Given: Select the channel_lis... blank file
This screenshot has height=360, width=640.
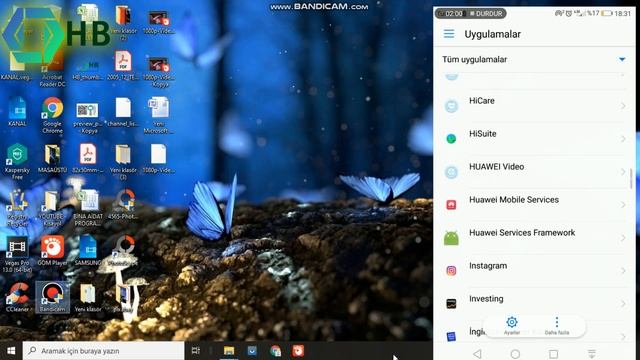Looking at the screenshot, I should pyautogui.click(x=123, y=112).
